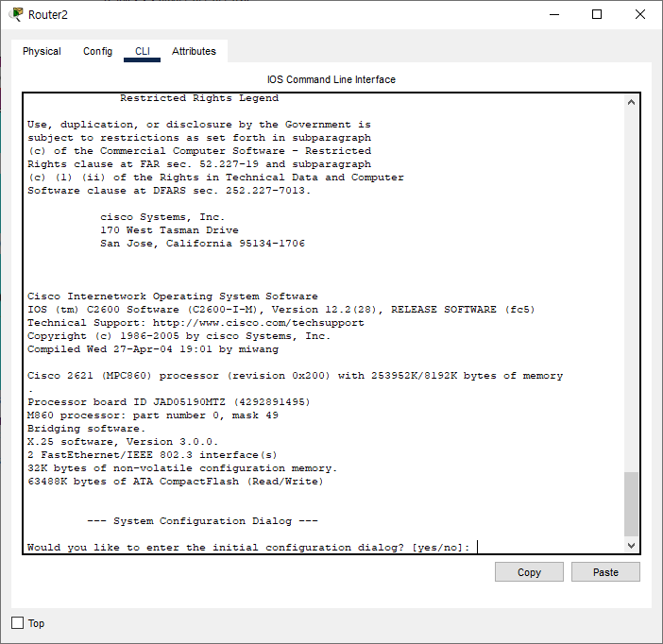Screen dimensions: 663x644
Task: Click 'X.25 software, Version 3.0.0.' line
Action: click(123, 442)
